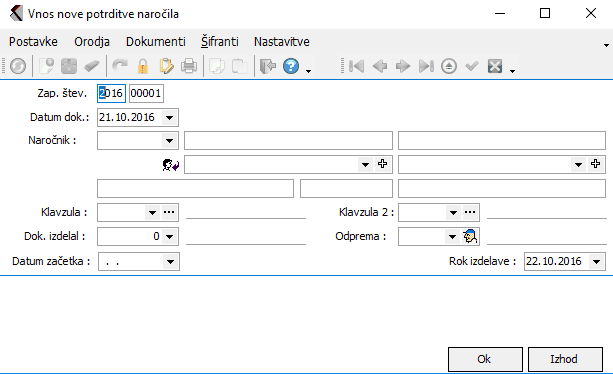Viewport: 613px width, 374px height.
Task: Open the Orodja menu
Action: point(92,42)
